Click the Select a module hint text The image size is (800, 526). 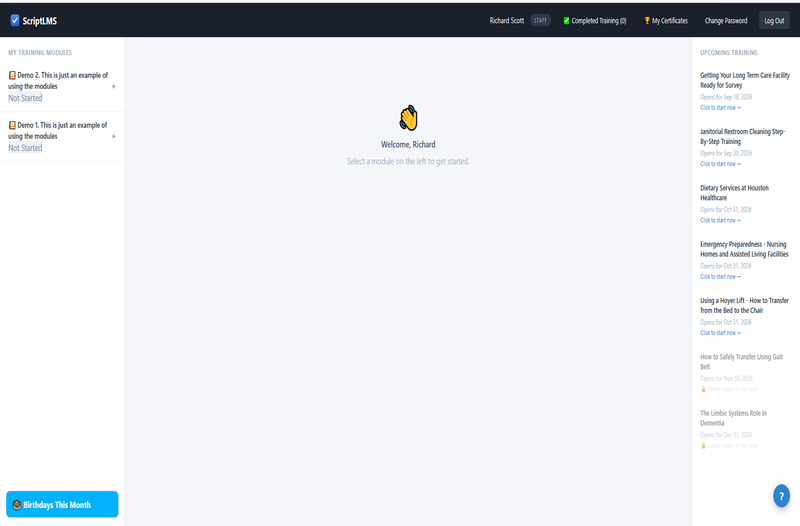pos(408,161)
